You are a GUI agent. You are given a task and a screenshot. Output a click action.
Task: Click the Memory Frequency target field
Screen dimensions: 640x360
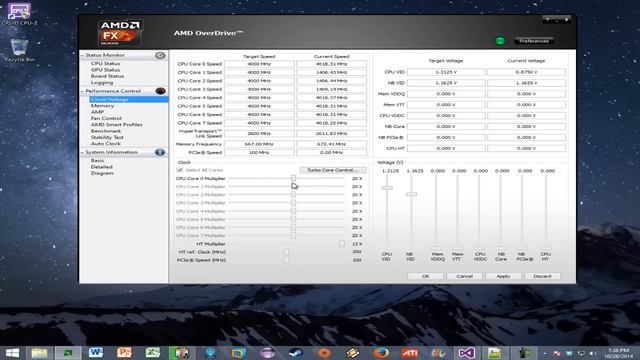pos(259,144)
